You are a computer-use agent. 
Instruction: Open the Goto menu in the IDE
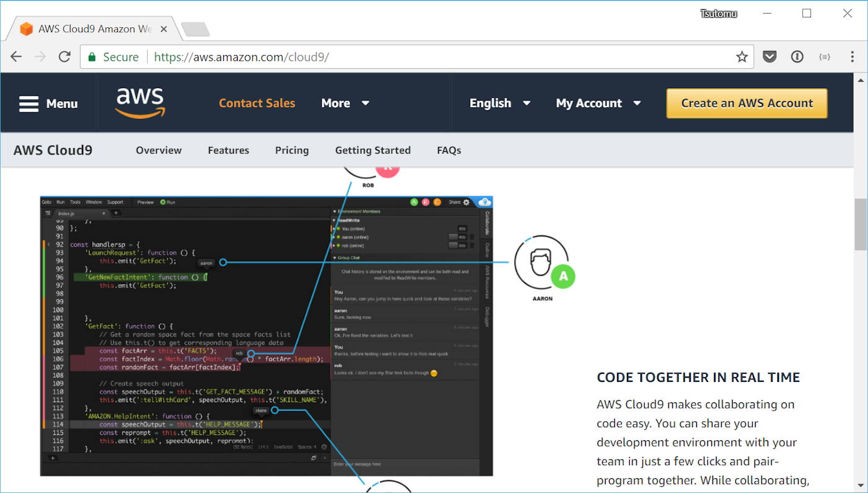click(46, 202)
